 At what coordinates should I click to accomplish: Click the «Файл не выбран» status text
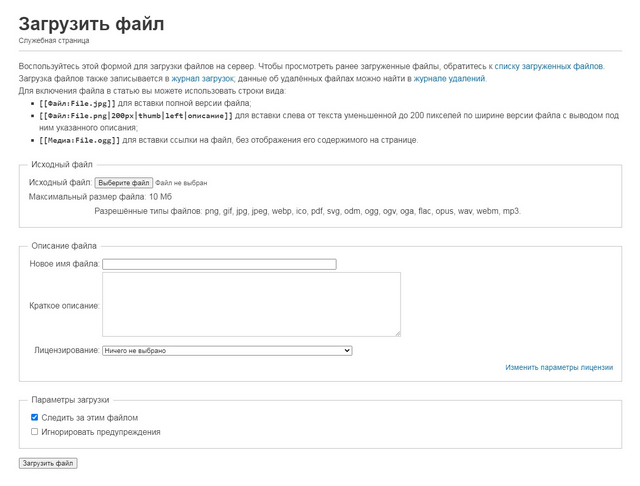(181, 183)
